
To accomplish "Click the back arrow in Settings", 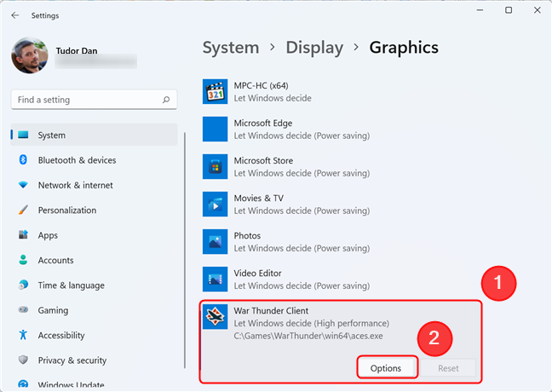I will pyautogui.click(x=14, y=15).
